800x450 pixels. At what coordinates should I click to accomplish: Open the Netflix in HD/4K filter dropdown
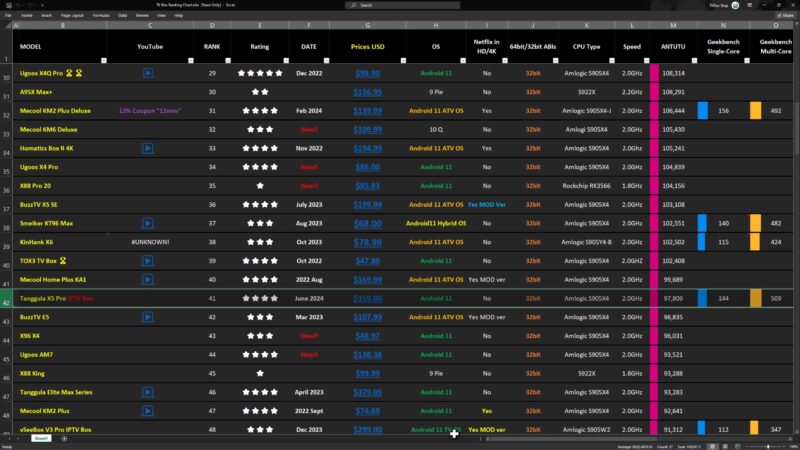click(505, 60)
